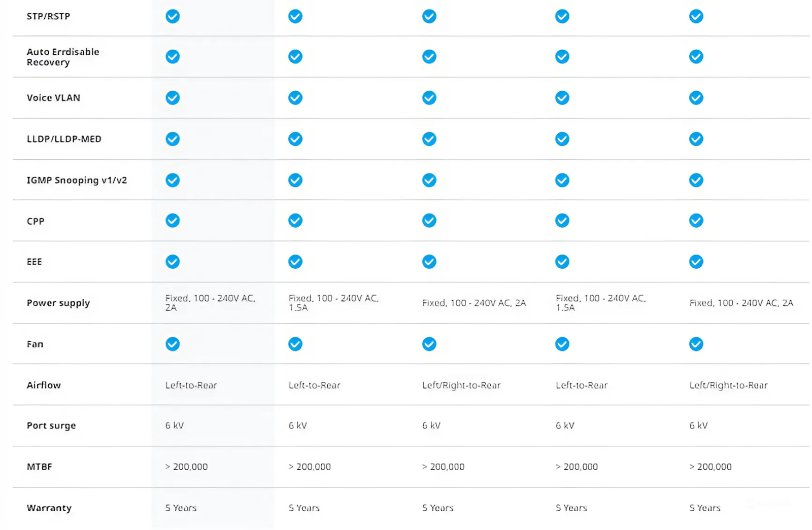Click the Power supply row label

pyautogui.click(x=58, y=303)
